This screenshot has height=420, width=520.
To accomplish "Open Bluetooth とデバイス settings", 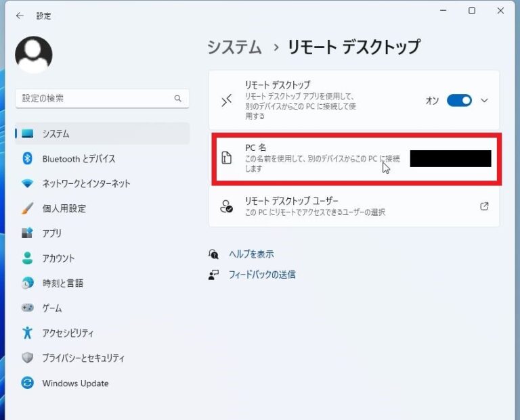I will coord(79,159).
